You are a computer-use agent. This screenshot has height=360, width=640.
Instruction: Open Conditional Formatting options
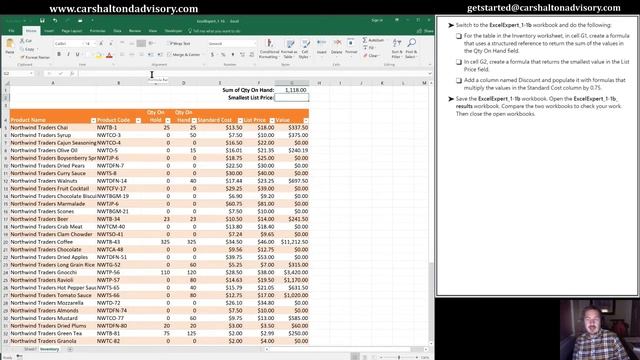coord(269,49)
